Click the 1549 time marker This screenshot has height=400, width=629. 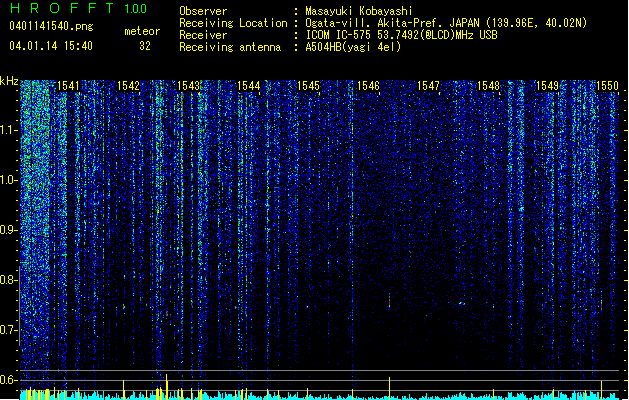[548, 86]
